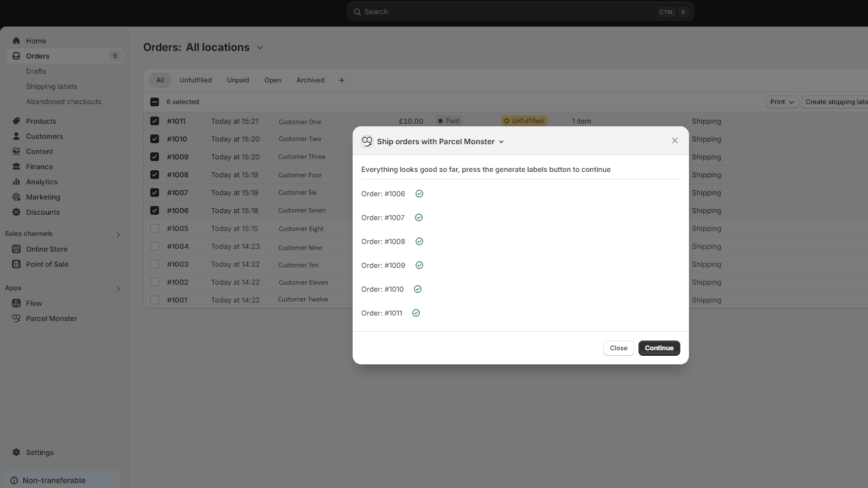
Task: Open the Parcel Monster dialog title dropdown
Action: coord(501,142)
